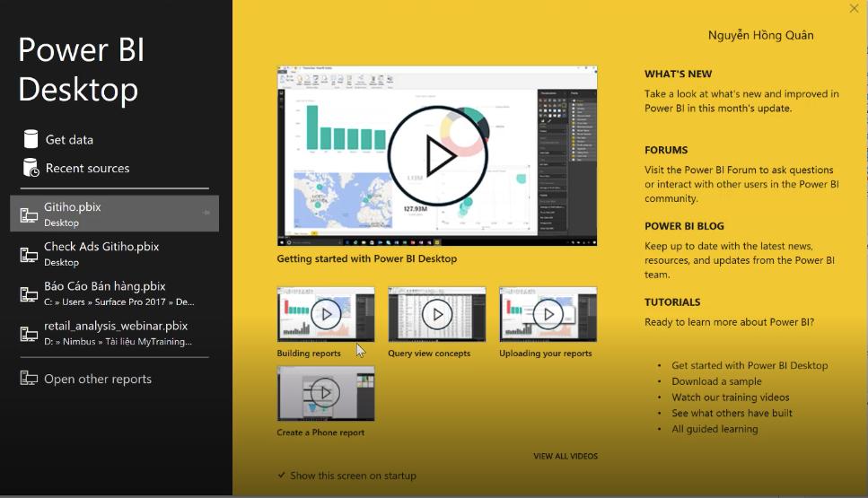Uncheck Show this screen on startup
This screenshot has width=868, height=498.
282,476
